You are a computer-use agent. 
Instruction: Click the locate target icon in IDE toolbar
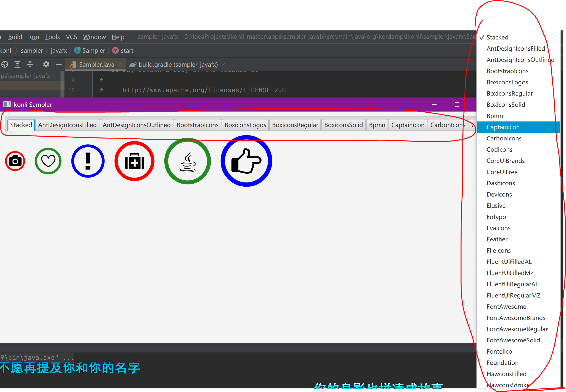pyautogui.click(x=5, y=64)
